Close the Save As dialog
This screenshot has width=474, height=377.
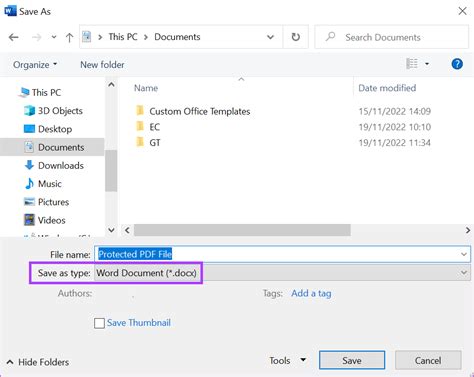[x=462, y=11]
